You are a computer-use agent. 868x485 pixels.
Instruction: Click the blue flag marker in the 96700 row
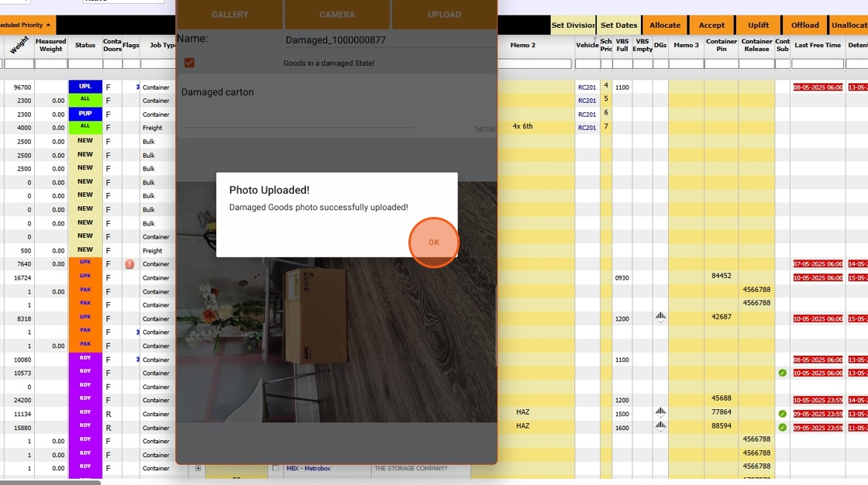(137, 87)
